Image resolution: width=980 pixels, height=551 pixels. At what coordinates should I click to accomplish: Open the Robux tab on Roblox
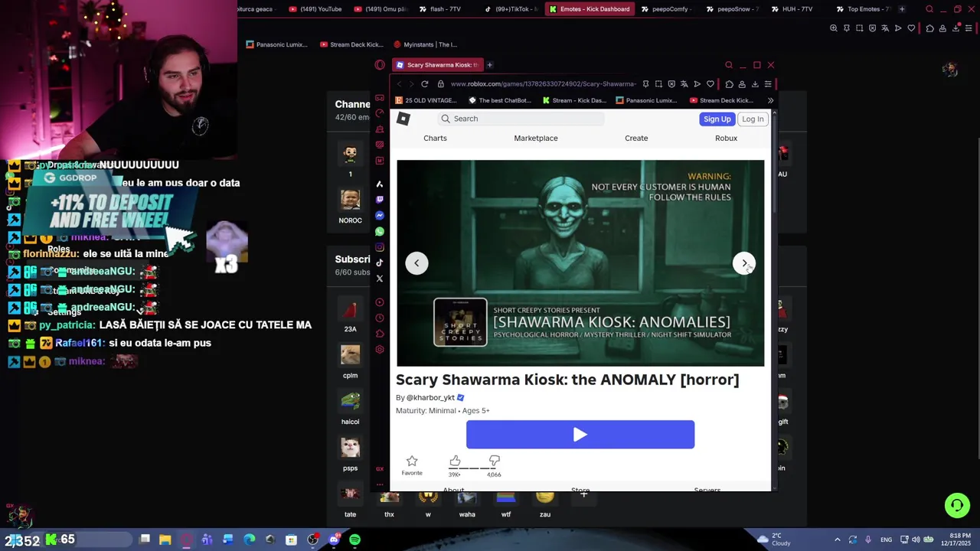(x=726, y=139)
